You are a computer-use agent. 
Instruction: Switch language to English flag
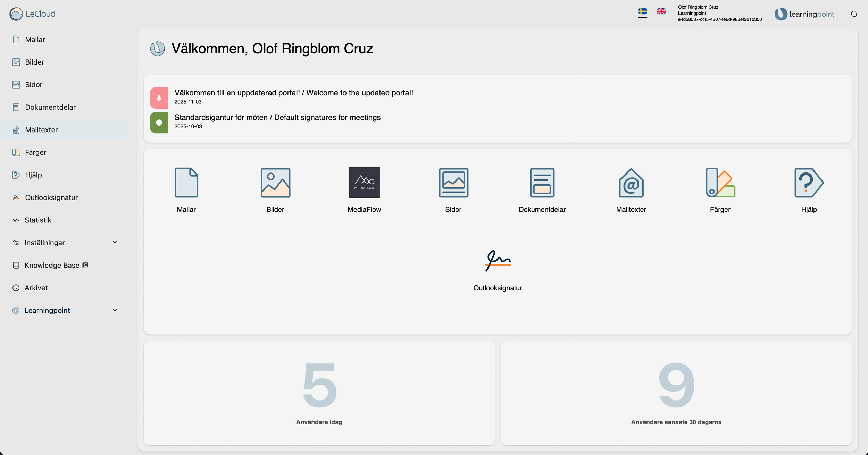[661, 11]
